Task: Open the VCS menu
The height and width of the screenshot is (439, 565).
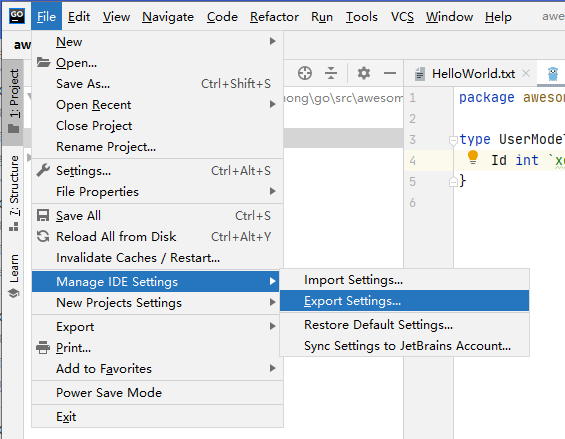Action: tap(402, 17)
